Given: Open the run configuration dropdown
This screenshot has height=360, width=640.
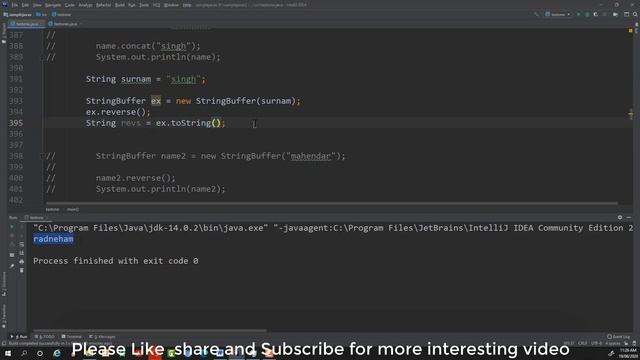Looking at the screenshot, I should pos(558,14).
